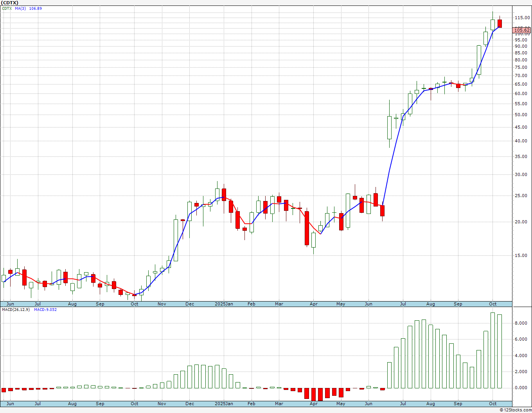Click 2025Jan on the price chart time axis
Viewport: 532px width, 413px height.
224,304
